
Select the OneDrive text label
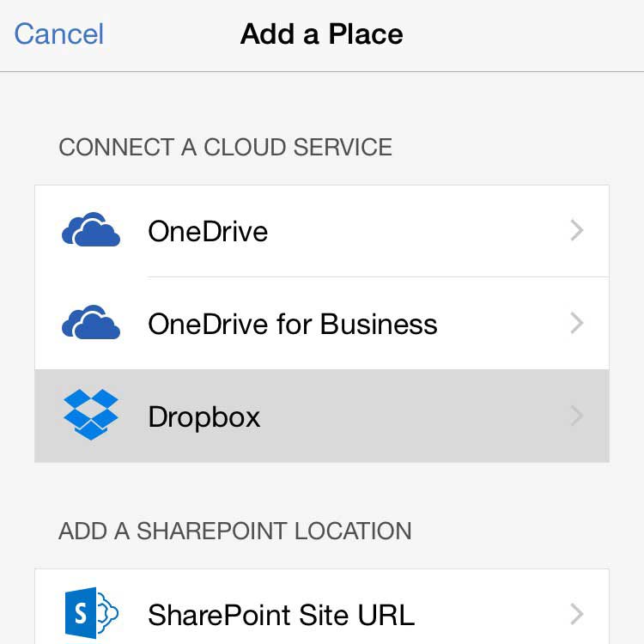click(x=208, y=231)
